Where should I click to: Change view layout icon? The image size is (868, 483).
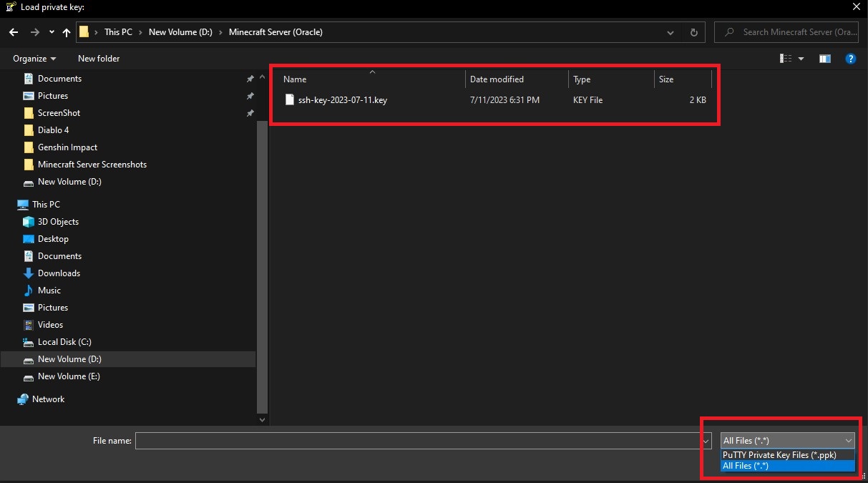[786, 59]
